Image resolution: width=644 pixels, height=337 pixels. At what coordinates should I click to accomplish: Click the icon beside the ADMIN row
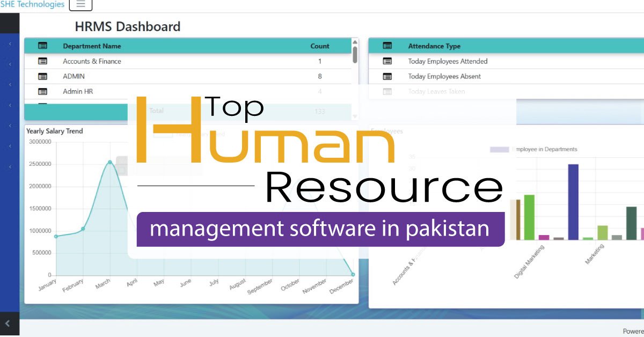43,76
